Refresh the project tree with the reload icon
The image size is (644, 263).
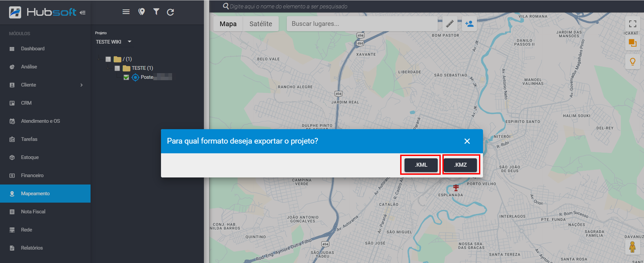pyautogui.click(x=170, y=12)
